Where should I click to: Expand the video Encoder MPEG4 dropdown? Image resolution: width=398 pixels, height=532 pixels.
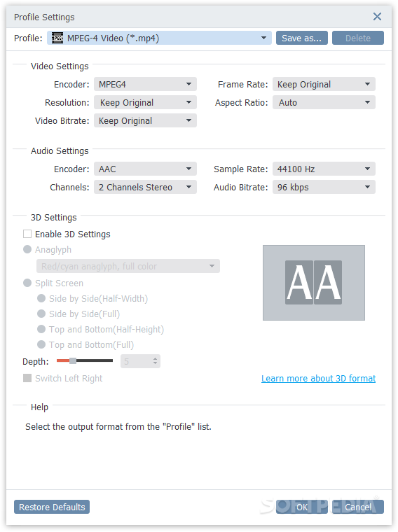145,84
